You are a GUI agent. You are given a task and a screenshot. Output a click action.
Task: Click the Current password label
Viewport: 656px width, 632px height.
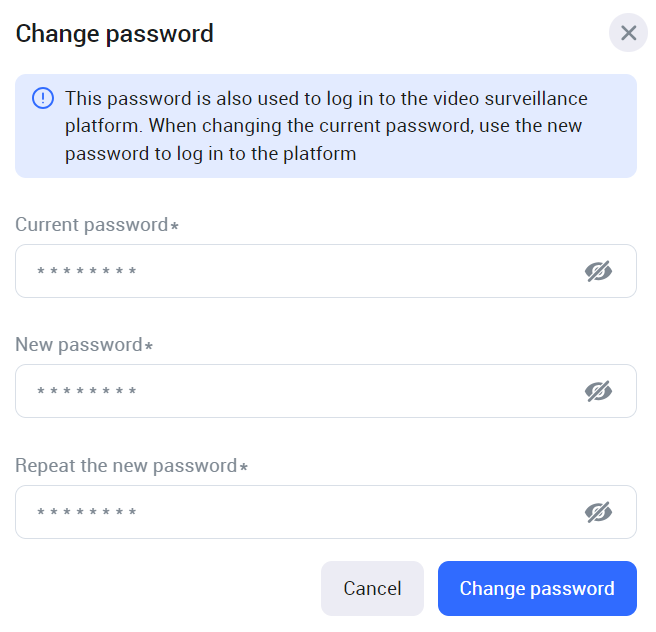click(x=91, y=224)
